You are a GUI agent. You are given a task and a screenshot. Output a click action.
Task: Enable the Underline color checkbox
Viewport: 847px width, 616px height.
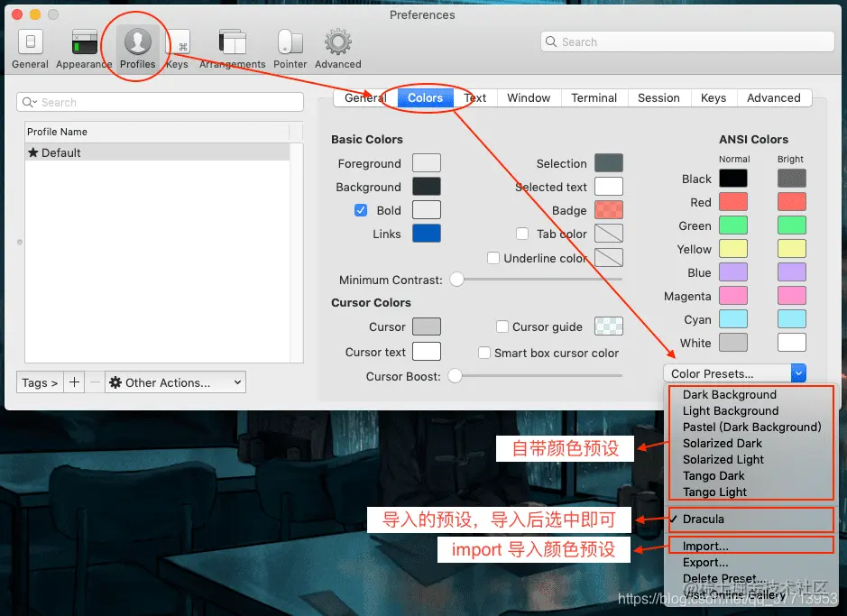(x=493, y=258)
